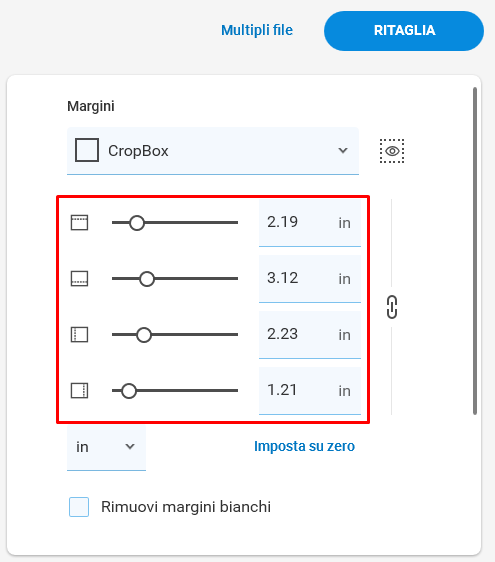
Task: Click the left margin icon
Action: pos(79,334)
